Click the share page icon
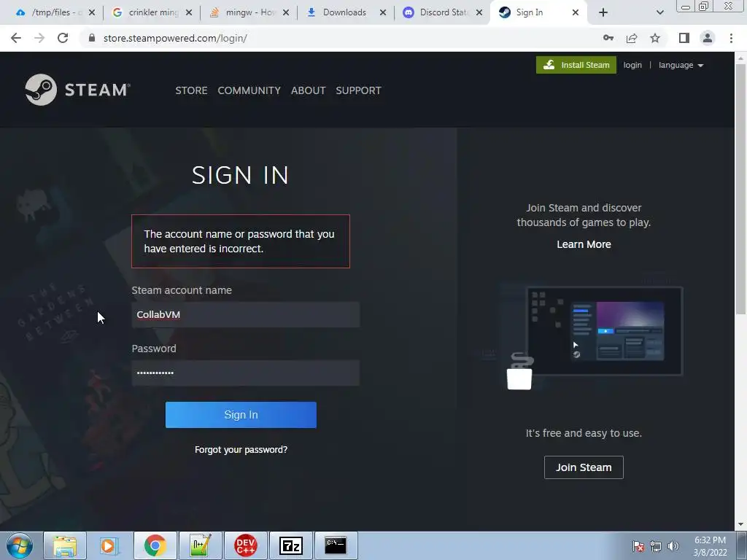The width and height of the screenshot is (747, 560). (x=632, y=38)
